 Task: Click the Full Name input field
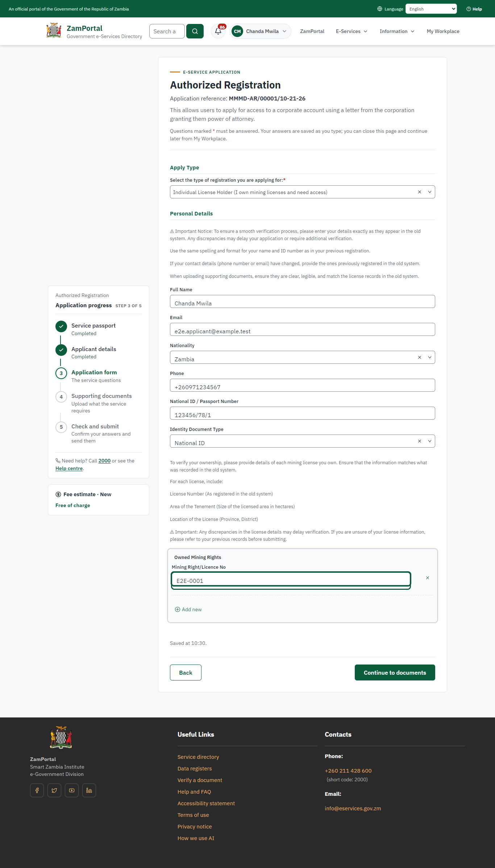point(302,301)
